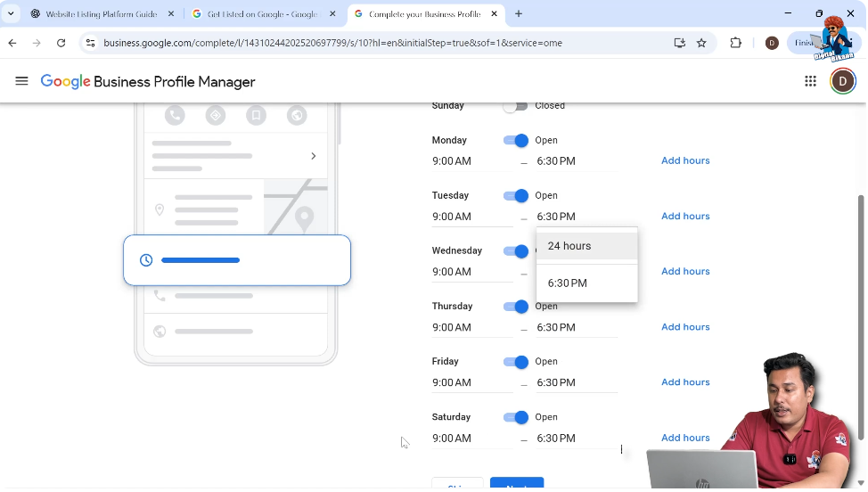The height and width of the screenshot is (492, 868).
Task: Click the phone call icon in preview
Action: click(x=175, y=115)
